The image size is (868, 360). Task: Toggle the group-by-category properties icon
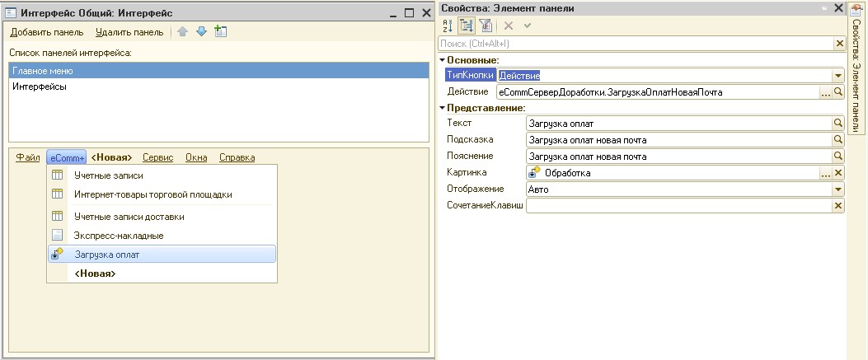pos(467,26)
